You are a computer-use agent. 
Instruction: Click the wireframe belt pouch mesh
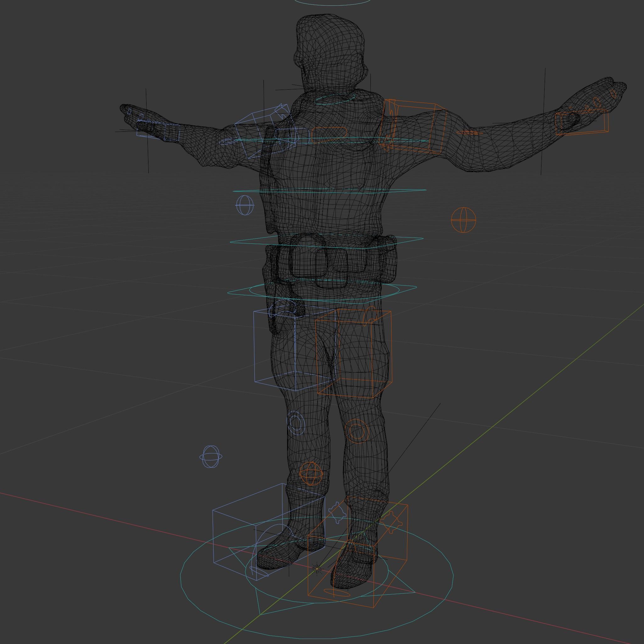pyautogui.click(x=308, y=257)
